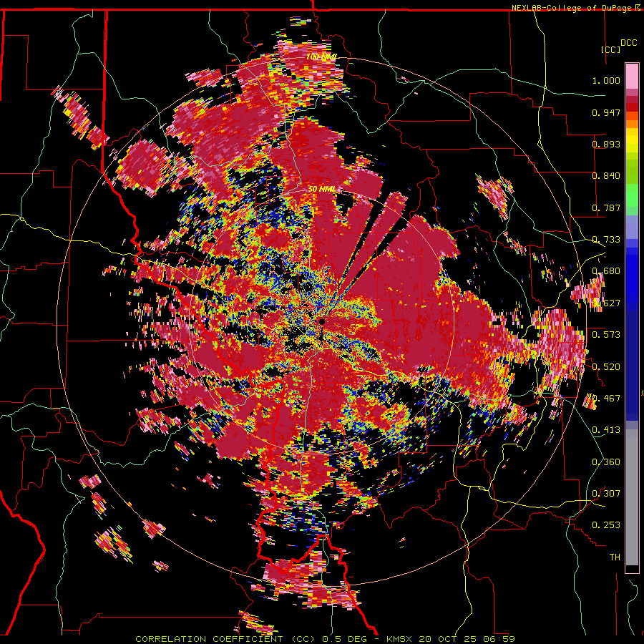Viewport: 644px width, 644px height.
Task: Select the 0.573 legend value
Action: click(606, 335)
